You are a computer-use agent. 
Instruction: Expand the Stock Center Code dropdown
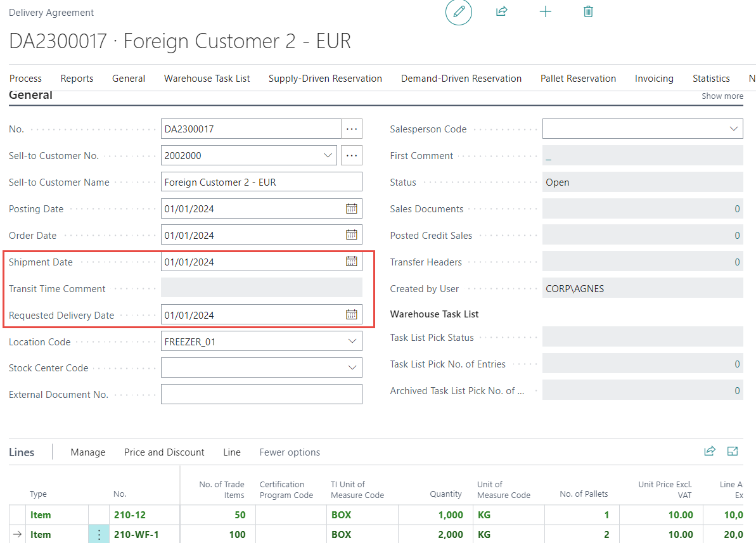click(352, 367)
